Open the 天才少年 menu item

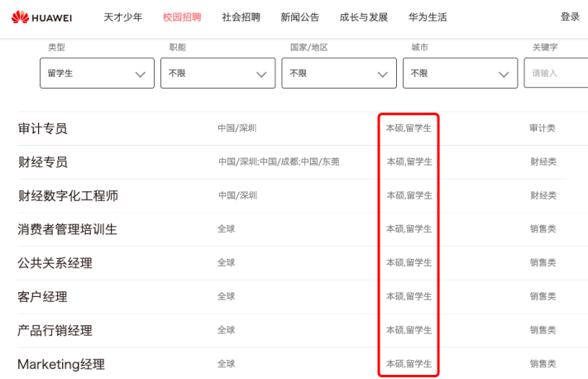123,17
